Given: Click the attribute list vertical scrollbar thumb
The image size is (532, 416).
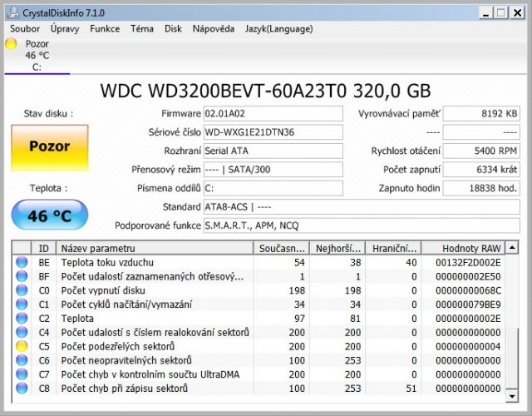Looking at the screenshot, I should point(513,358).
